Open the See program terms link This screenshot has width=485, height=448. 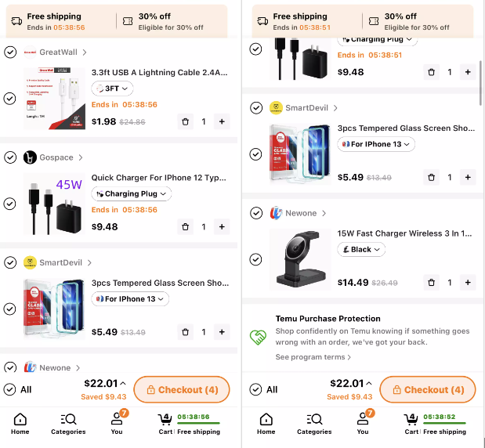click(x=313, y=357)
